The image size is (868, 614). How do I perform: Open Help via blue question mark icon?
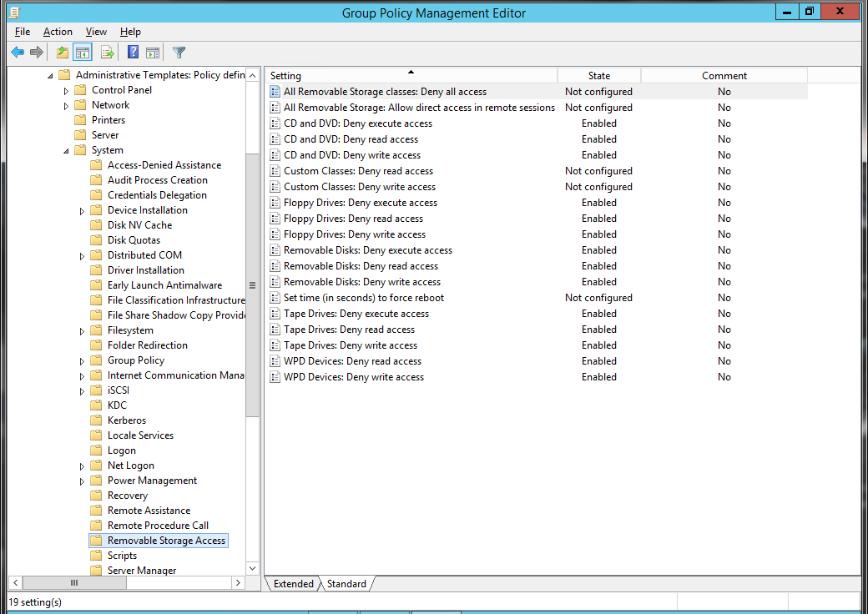pyautogui.click(x=133, y=53)
